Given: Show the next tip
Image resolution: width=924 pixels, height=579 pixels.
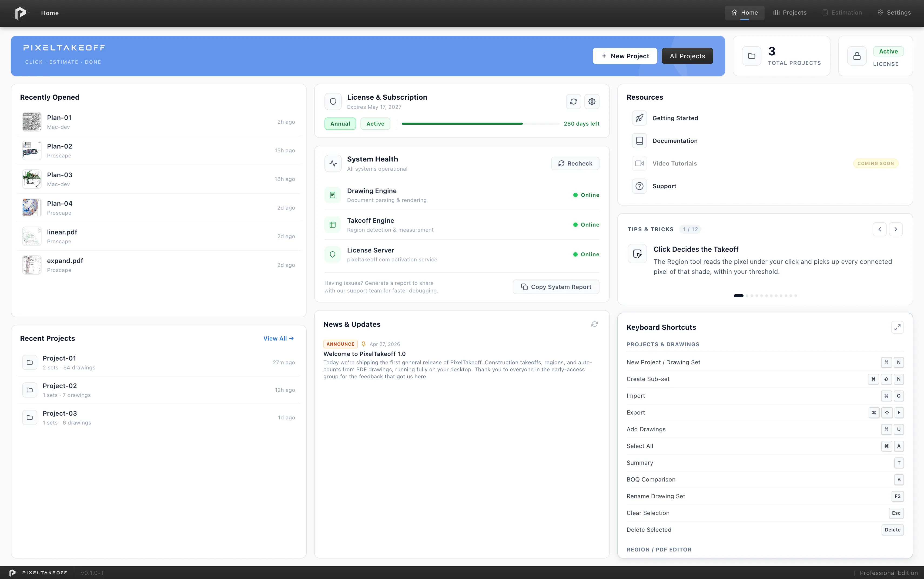Looking at the screenshot, I should 896,229.
